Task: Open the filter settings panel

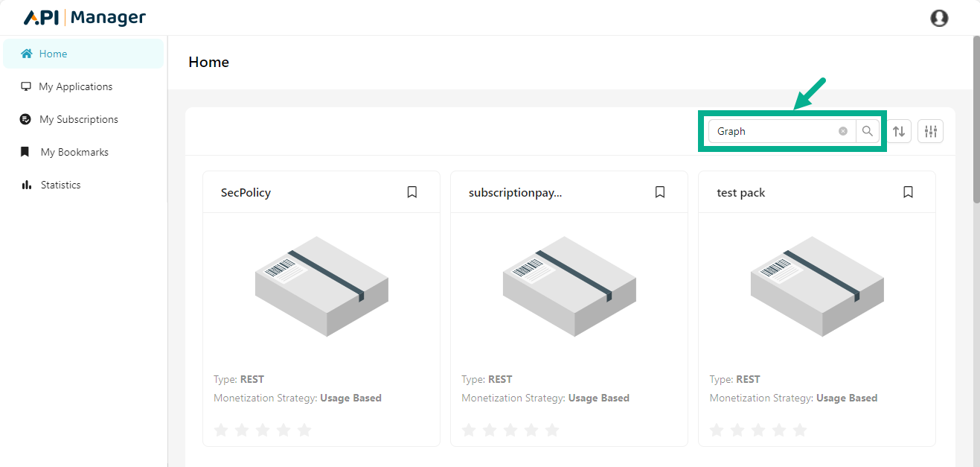Action: click(930, 131)
